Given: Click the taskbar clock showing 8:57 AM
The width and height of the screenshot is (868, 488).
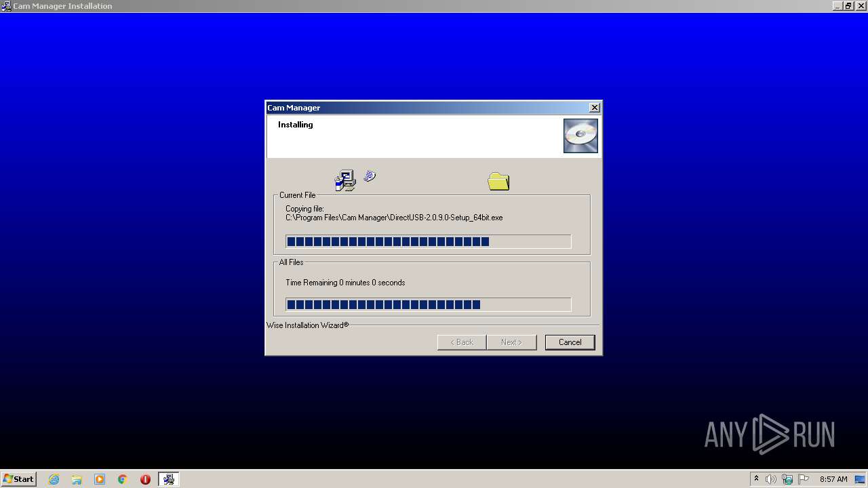Looking at the screenshot, I should tap(833, 479).
